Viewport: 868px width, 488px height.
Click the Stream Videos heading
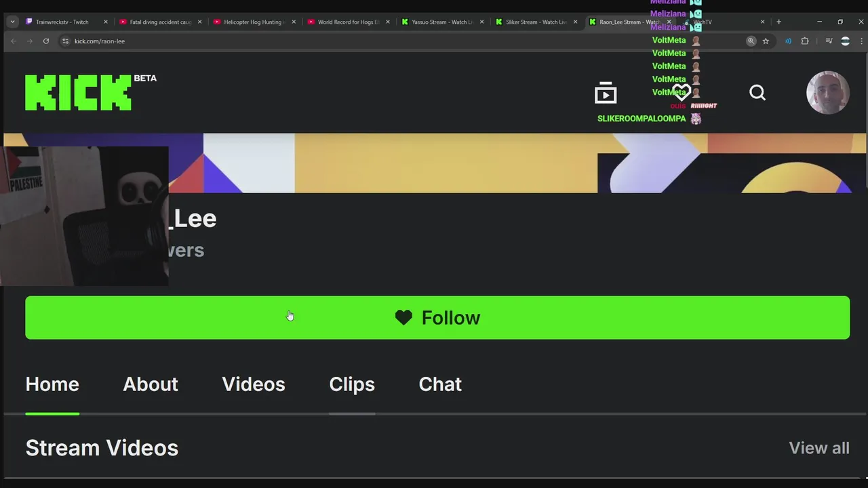[102, 448]
